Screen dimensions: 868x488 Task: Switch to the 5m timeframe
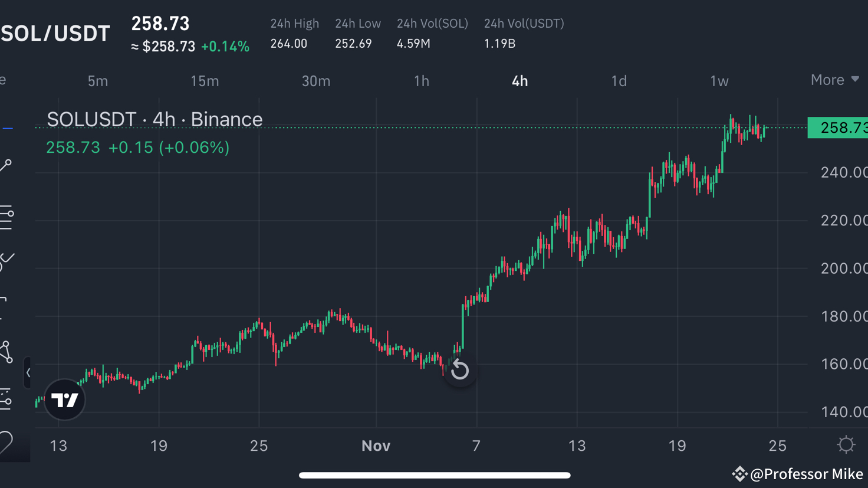tap(98, 81)
